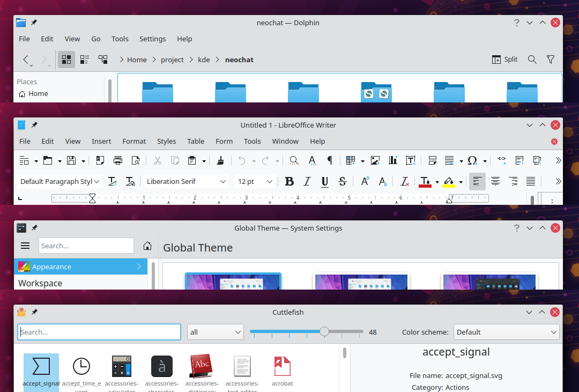Image resolution: width=579 pixels, height=392 pixels.
Task: Click the filter funnel icon in Dolphin
Action: 550,60
